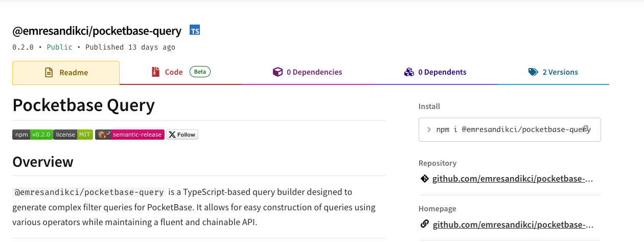Screen dimensions: 644x242
Task: Click the X Follow button
Action: pyautogui.click(x=182, y=135)
